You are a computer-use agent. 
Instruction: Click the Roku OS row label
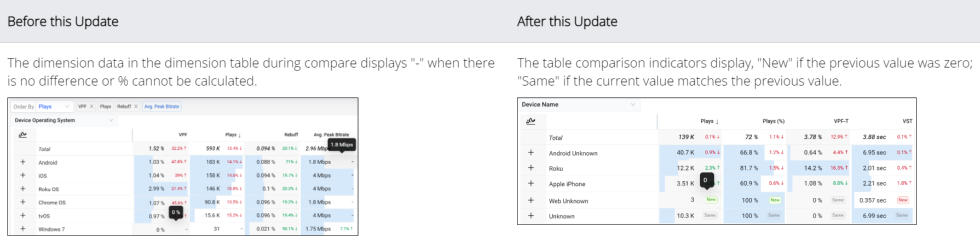pyautogui.click(x=48, y=189)
